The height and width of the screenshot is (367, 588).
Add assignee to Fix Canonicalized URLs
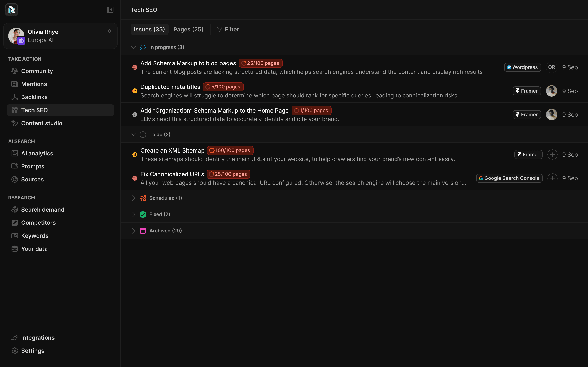(x=552, y=178)
